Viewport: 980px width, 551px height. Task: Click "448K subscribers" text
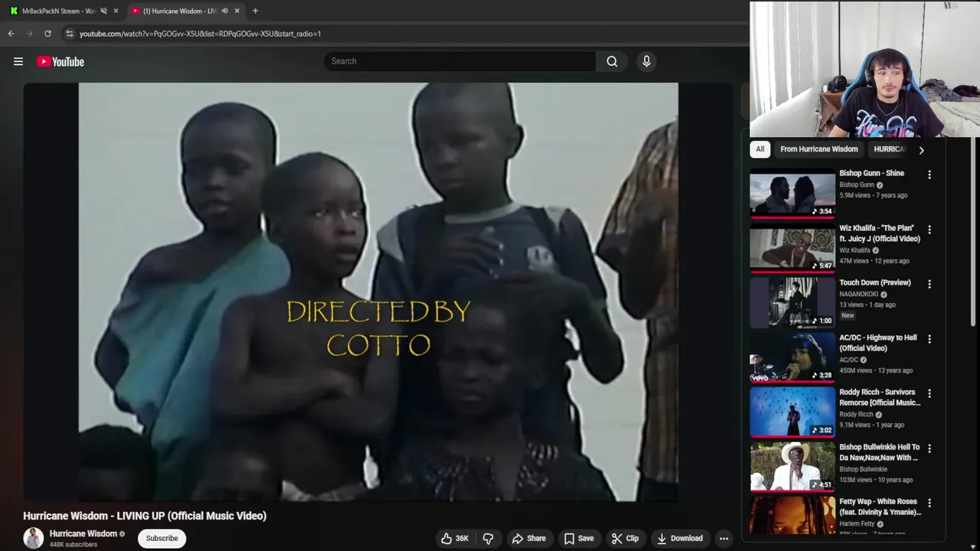point(73,545)
